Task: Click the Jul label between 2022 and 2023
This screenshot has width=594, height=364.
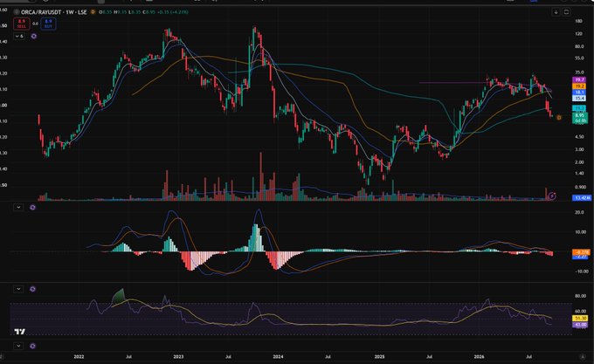Action: click(x=128, y=357)
